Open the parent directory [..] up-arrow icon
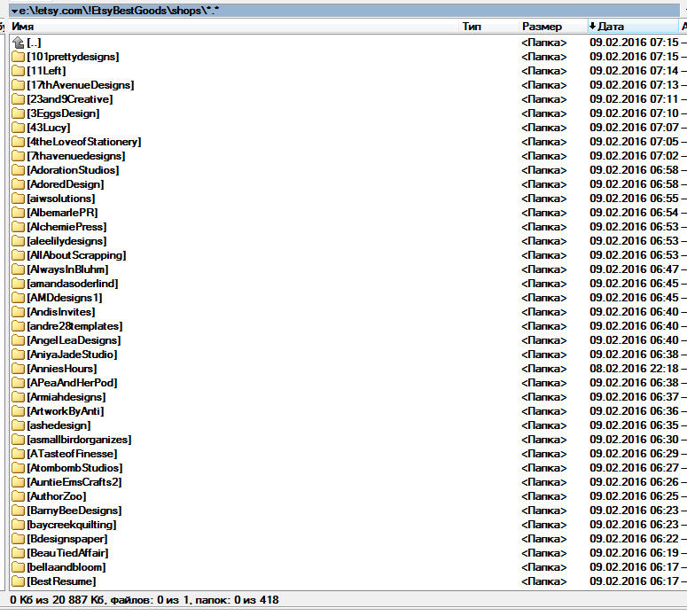687x616 pixels. tap(18, 43)
